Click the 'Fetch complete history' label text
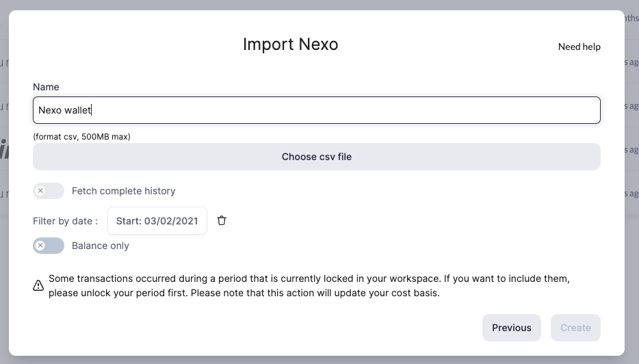639x364 pixels. pos(123,191)
